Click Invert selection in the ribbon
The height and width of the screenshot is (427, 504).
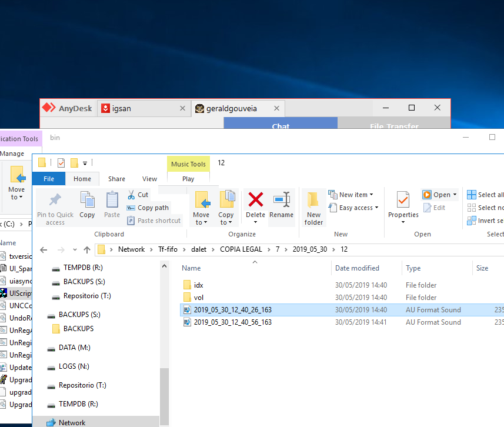pyautogui.click(x=485, y=221)
